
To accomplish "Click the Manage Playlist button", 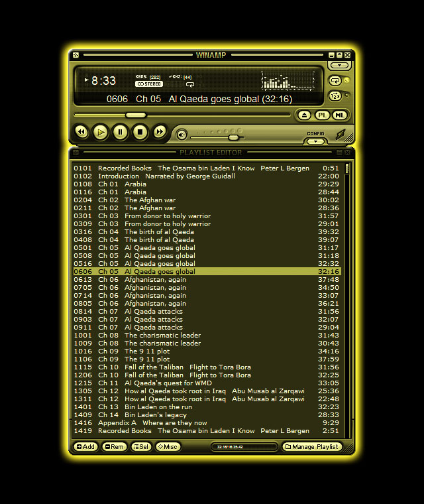I will pyautogui.click(x=312, y=447).
